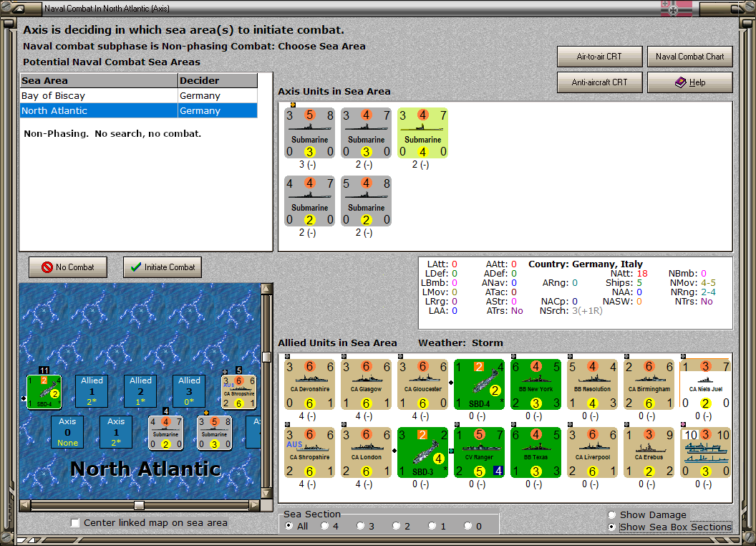Click the Decider column header
The height and width of the screenshot is (546, 756).
pyautogui.click(x=218, y=81)
